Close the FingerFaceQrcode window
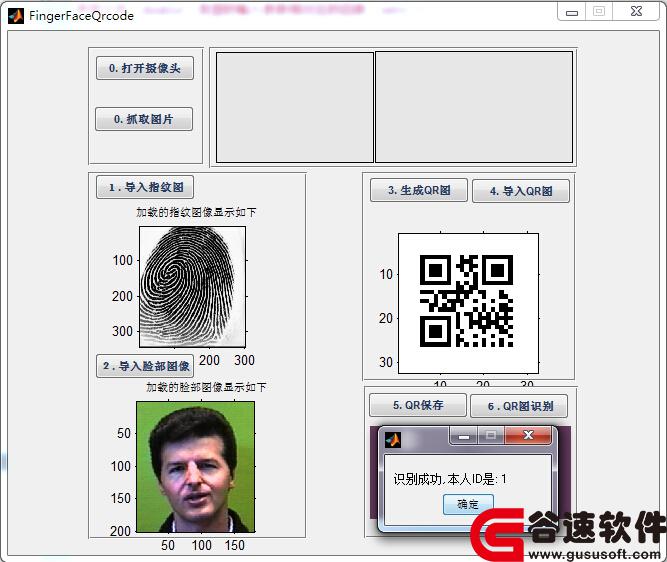Screen dimensions: 667x562 point(636,11)
